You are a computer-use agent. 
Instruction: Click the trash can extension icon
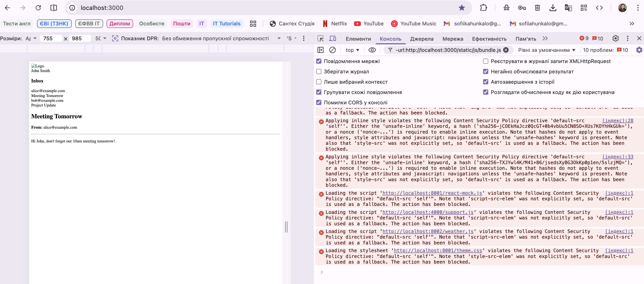537,8
